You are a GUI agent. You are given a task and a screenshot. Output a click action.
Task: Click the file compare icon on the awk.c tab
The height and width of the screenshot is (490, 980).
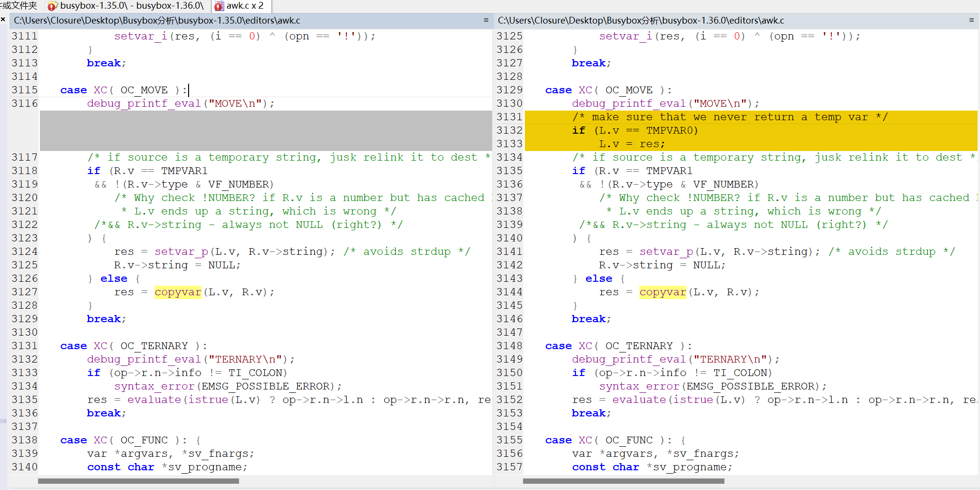(219, 6)
